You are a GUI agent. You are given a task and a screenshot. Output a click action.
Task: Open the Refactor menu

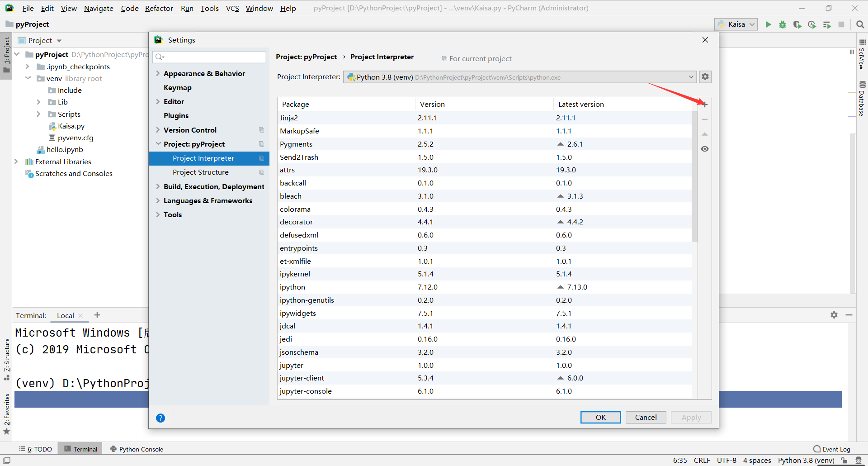(x=159, y=8)
